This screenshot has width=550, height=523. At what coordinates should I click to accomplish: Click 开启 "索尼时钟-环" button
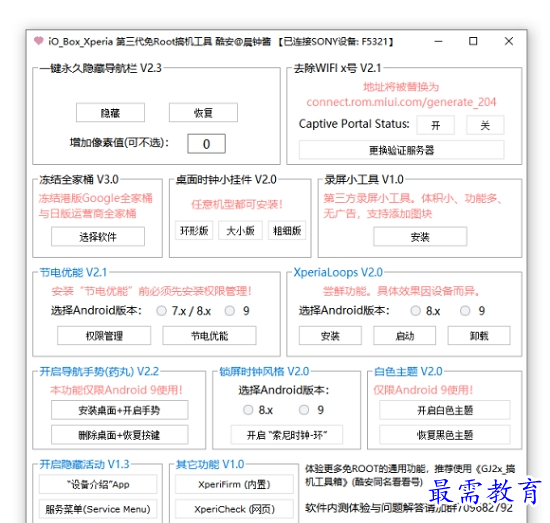(287, 435)
